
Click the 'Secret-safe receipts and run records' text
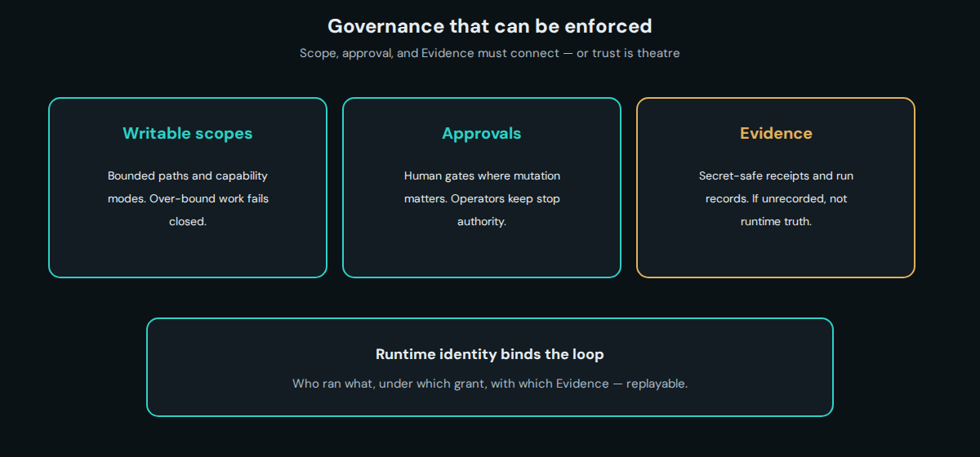click(776, 198)
